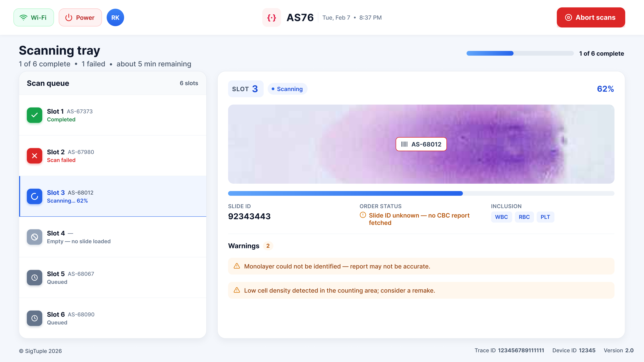The width and height of the screenshot is (644, 362).
Task: Toggle the PLT inclusion chip
Action: pyautogui.click(x=545, y=217)
